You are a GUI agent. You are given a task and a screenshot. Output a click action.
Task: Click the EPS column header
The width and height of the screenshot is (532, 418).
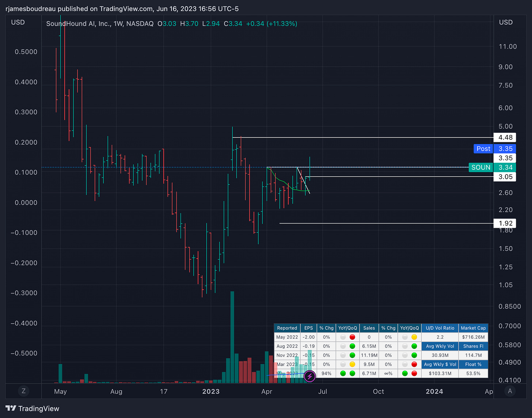coord(309,328)
